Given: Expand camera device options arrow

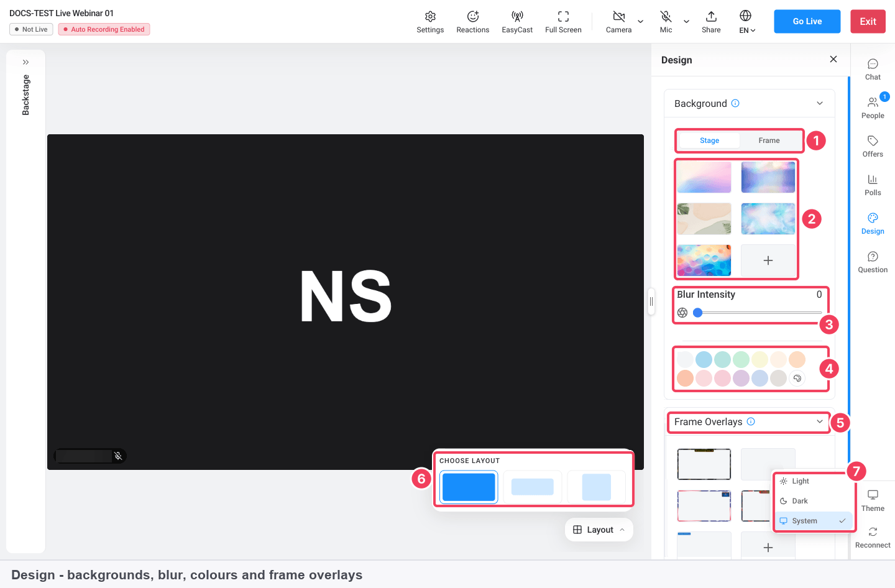Looking at the screenshot, I should click(641, 21).
